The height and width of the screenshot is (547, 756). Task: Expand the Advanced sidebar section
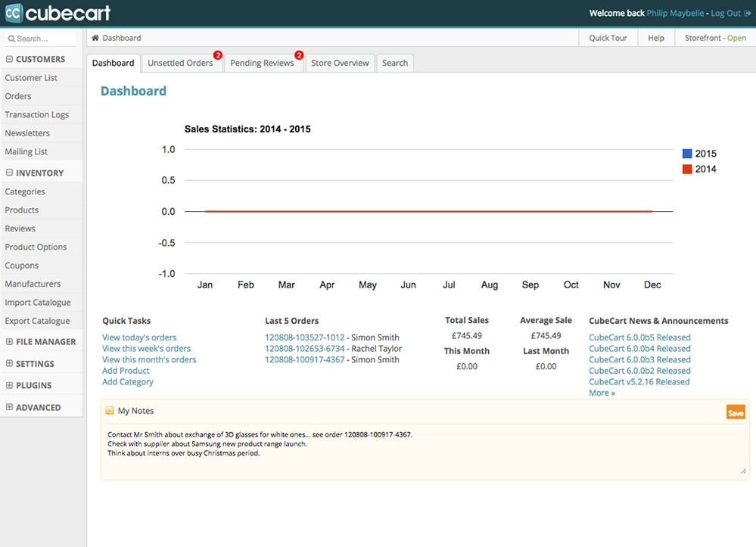pos(9,408)
